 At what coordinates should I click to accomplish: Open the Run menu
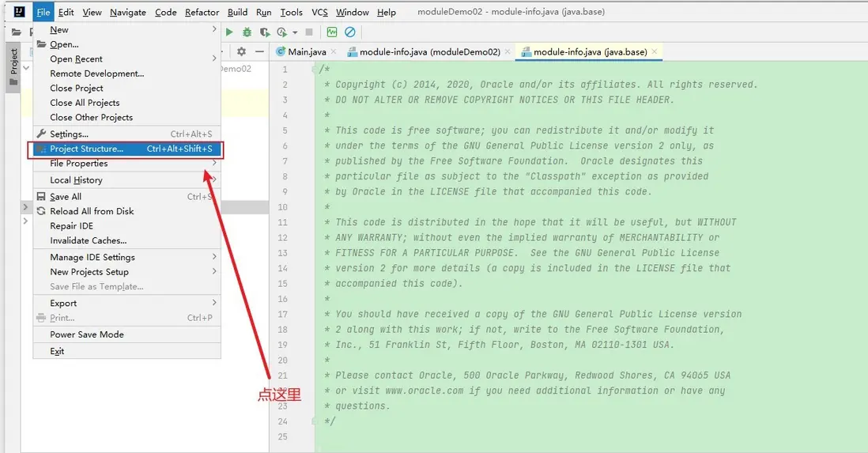(263, 12)
